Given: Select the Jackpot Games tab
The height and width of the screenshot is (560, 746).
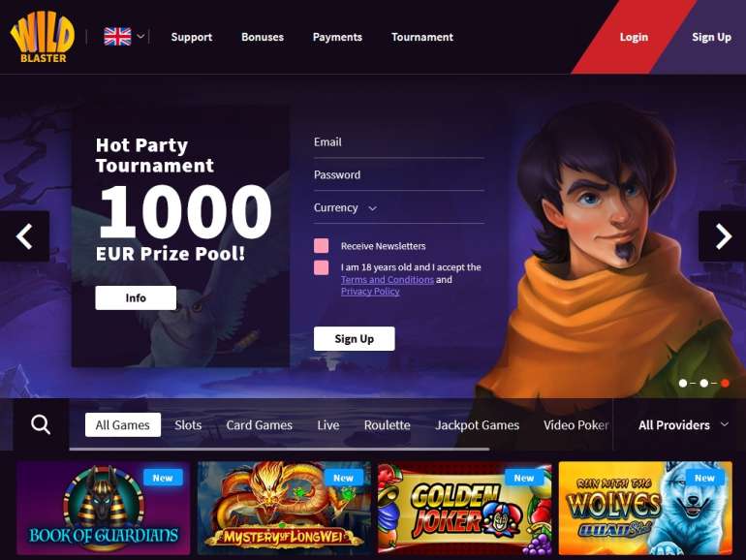Looking at the screenshot, I should [x=477, y=425].
